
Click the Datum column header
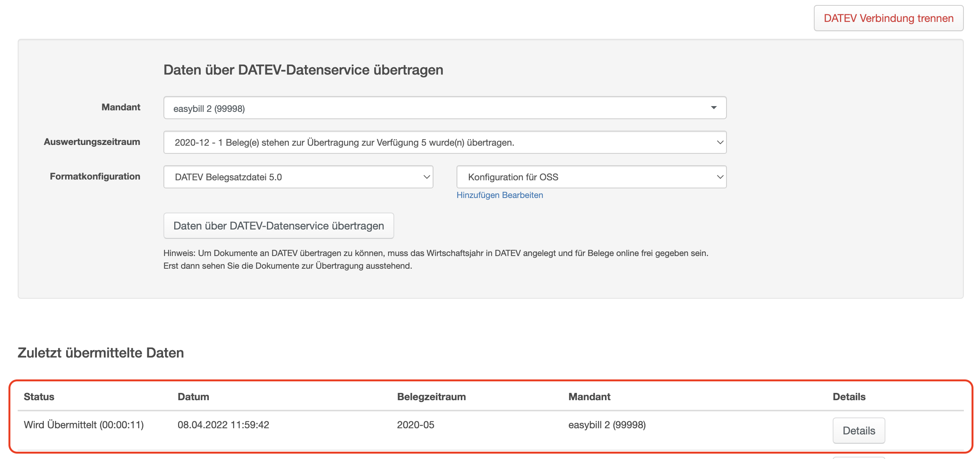pyautogui.click(x=193, y=397)
